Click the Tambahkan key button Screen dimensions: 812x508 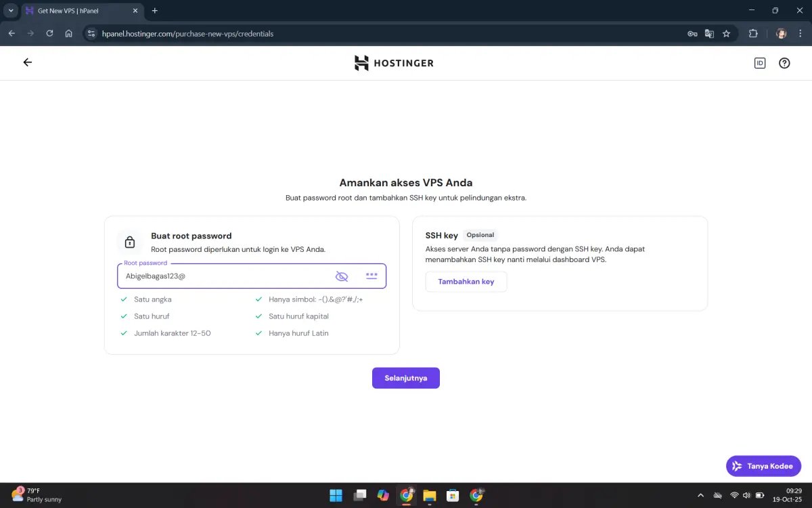pos(466,282)
